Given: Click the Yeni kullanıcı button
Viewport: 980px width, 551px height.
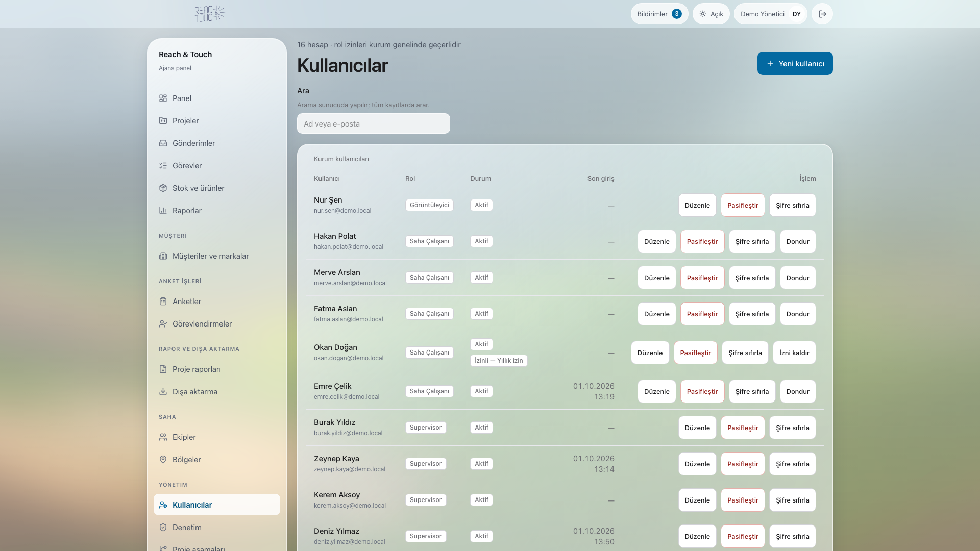Looking at the screenshot, I should tap(795, 63).
